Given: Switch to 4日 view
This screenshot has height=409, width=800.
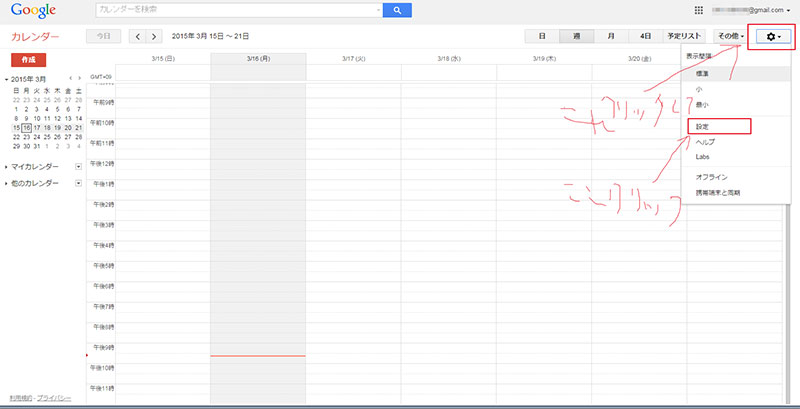Looking at the screenshot, I should point(646,36).
